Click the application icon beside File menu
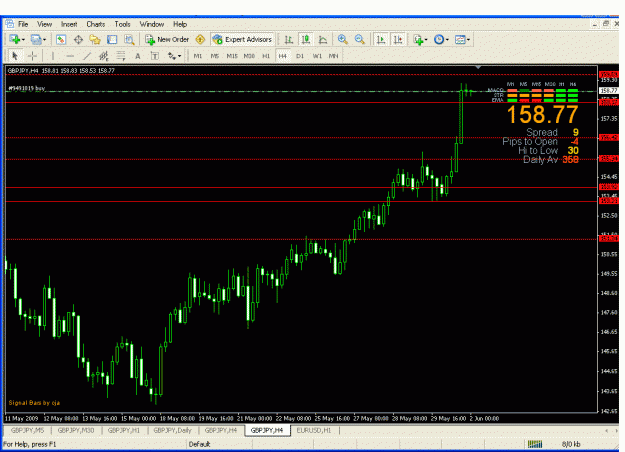This screenshot has height=452, width=625. point(10,24)
